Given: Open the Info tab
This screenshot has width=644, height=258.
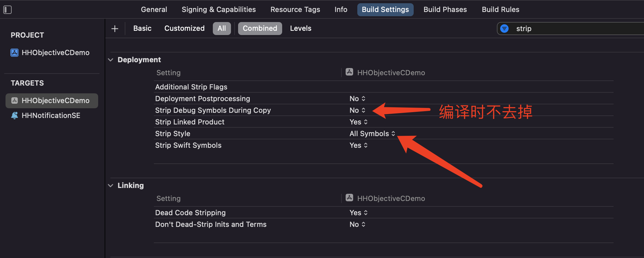Looking at the screenshot, I should pyautogui.click(x=341, y=10).
